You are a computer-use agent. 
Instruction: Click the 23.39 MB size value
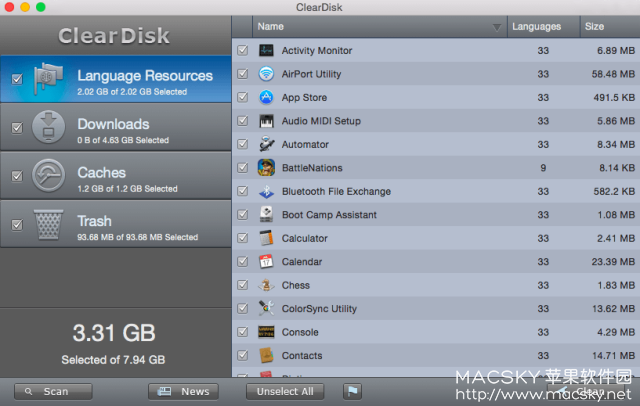(613, 262)
